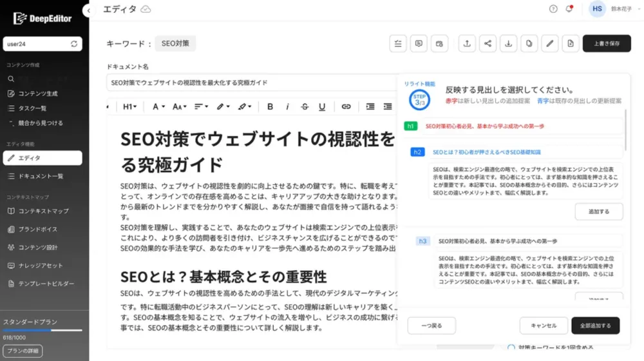Click the 全部追加する button
This screenshot has height=361, width=644.
[x=596, y=326]
